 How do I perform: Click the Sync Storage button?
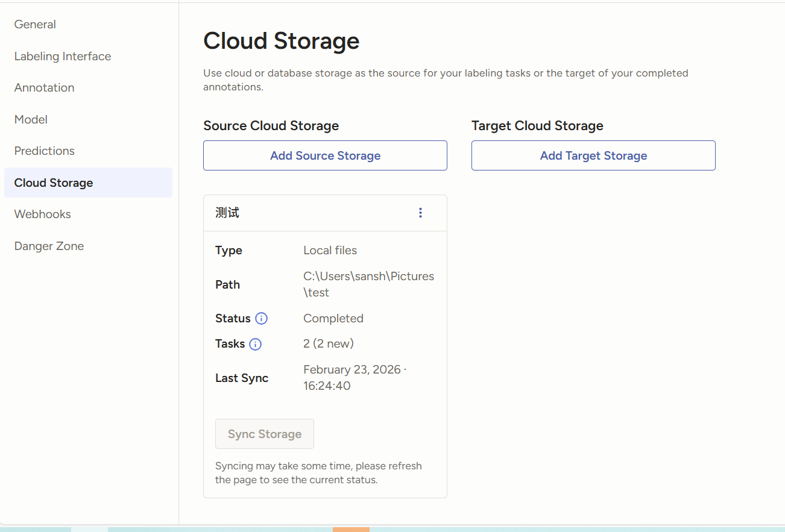point(265,434)
